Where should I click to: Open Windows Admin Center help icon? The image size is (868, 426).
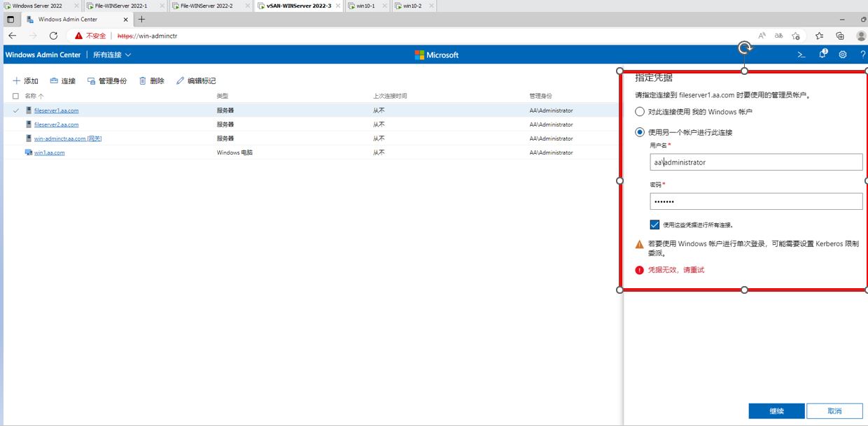point(862,54)
